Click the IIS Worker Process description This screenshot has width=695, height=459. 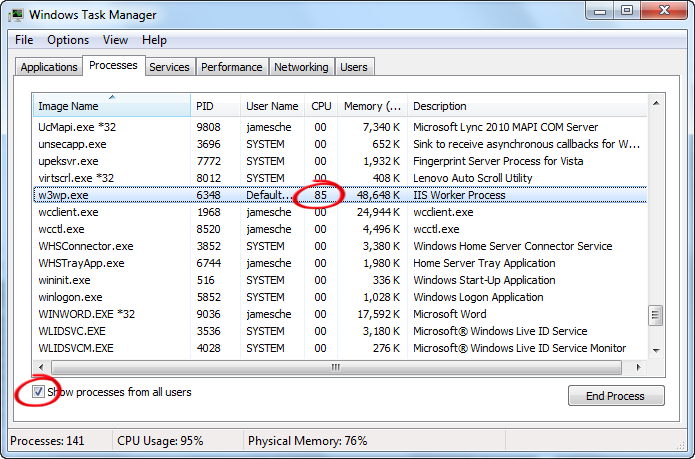pos(459,195)
